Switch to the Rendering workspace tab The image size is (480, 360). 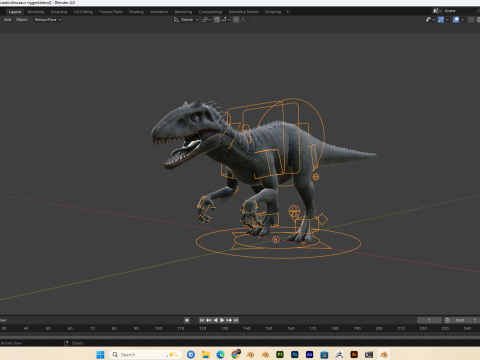coord(183,12)
